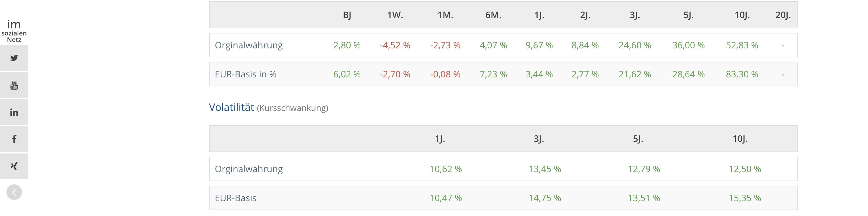Select the BJ column header
This screenshot has width=868, height=216.
[x=347, y=15]
